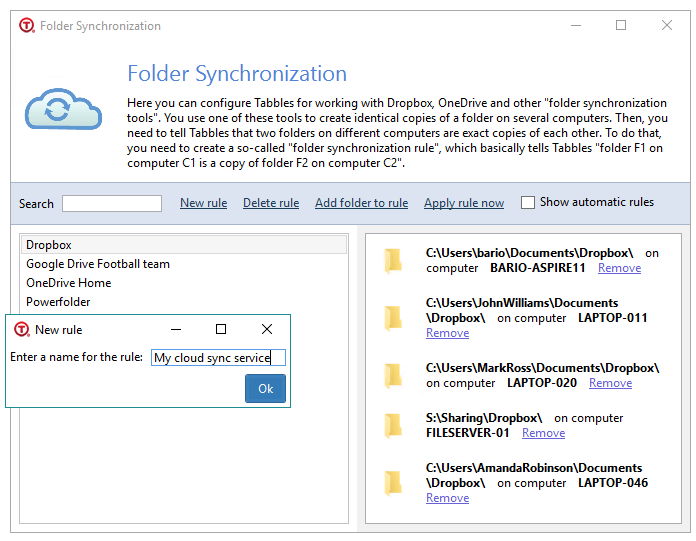Viewport: 696px width, 541px height.
Task: Select the OneDrive Home rule
Action: tap(68, 283)
